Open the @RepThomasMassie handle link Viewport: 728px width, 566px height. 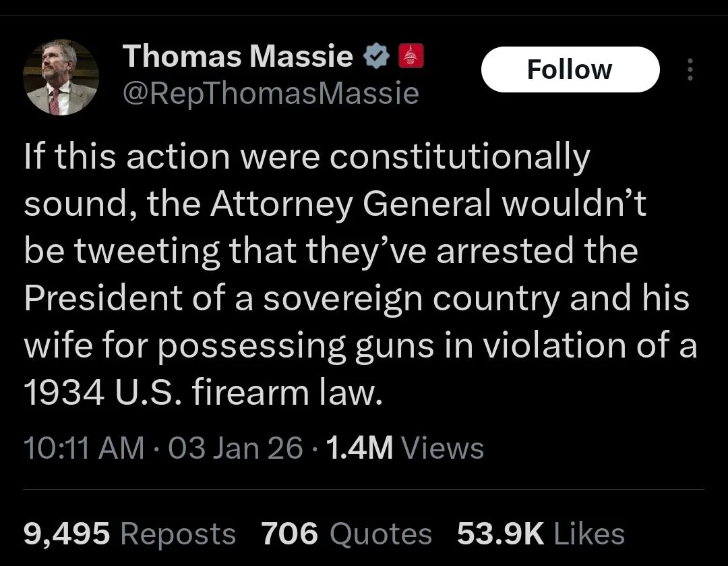[x=270, y=93]
